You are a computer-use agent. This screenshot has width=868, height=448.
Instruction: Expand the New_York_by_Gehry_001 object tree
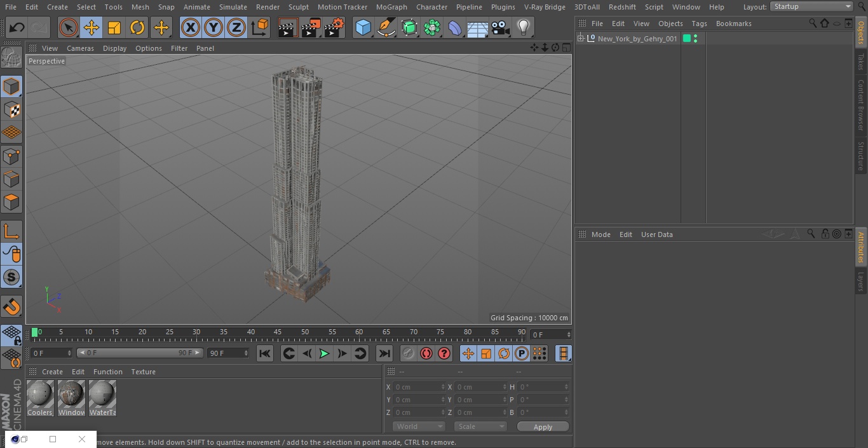click(x=580, y=39)
